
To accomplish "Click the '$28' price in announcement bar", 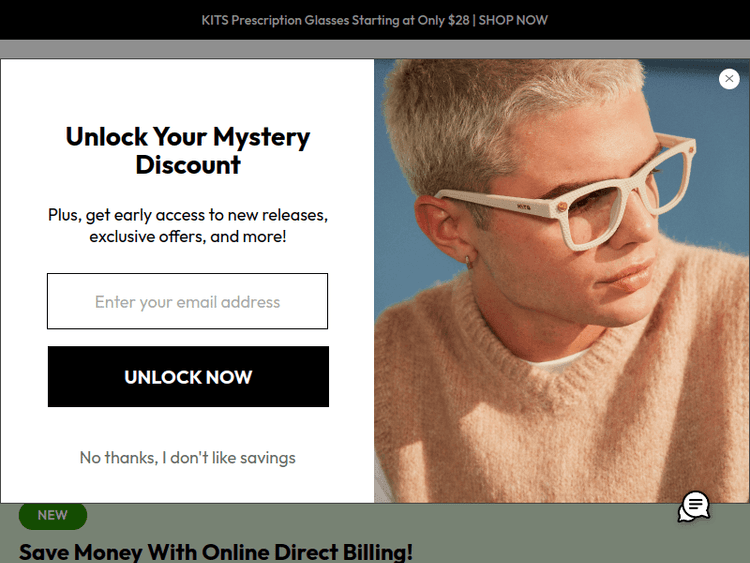I will 459,20.
